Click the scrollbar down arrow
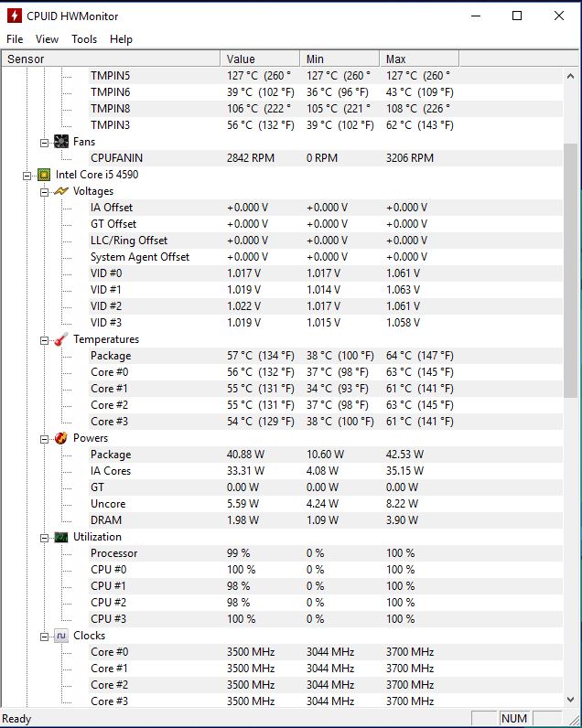 (x=570, y=700)
